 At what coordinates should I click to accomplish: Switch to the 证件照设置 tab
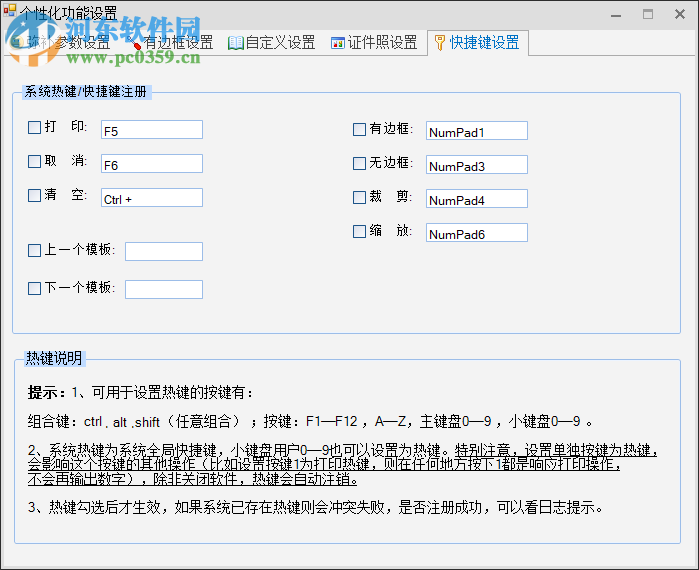coord(374,43)
